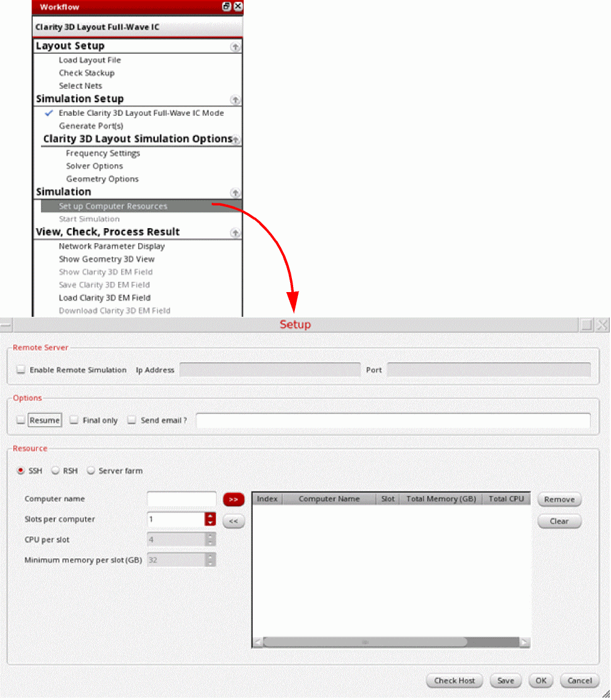Click the Ip Address field
Image resolution: width=611 pixels, height=700 pixels.
pos(270,370)
